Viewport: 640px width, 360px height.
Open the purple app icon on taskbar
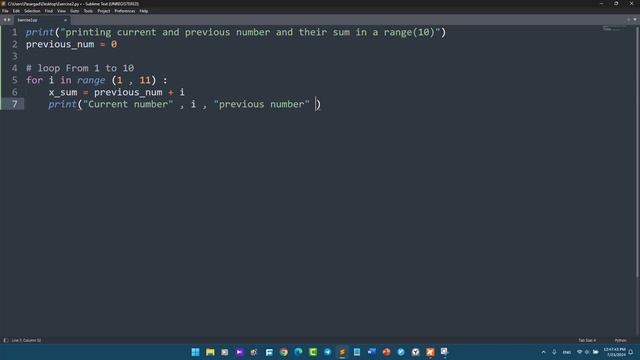(x=240, y=352)
